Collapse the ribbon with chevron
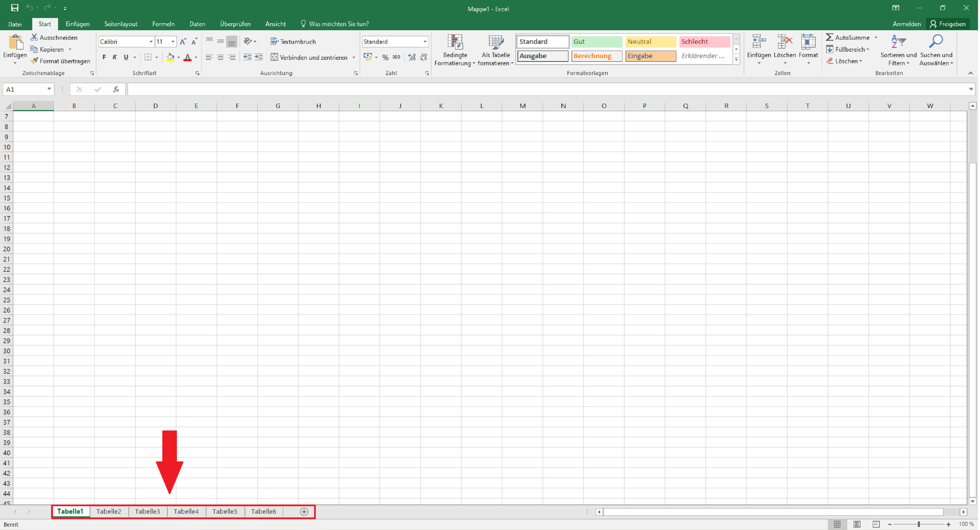 click(x=970, y=73)
